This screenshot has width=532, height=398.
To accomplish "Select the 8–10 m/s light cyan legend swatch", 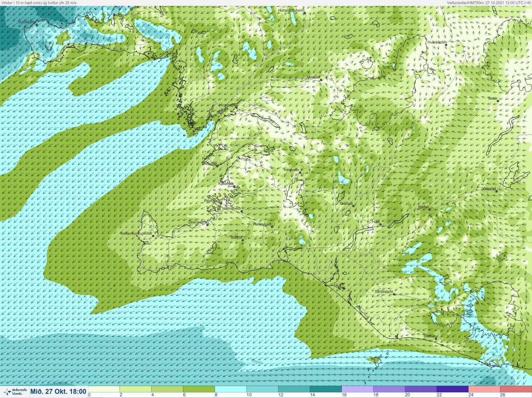I will [x=231, y=389].
